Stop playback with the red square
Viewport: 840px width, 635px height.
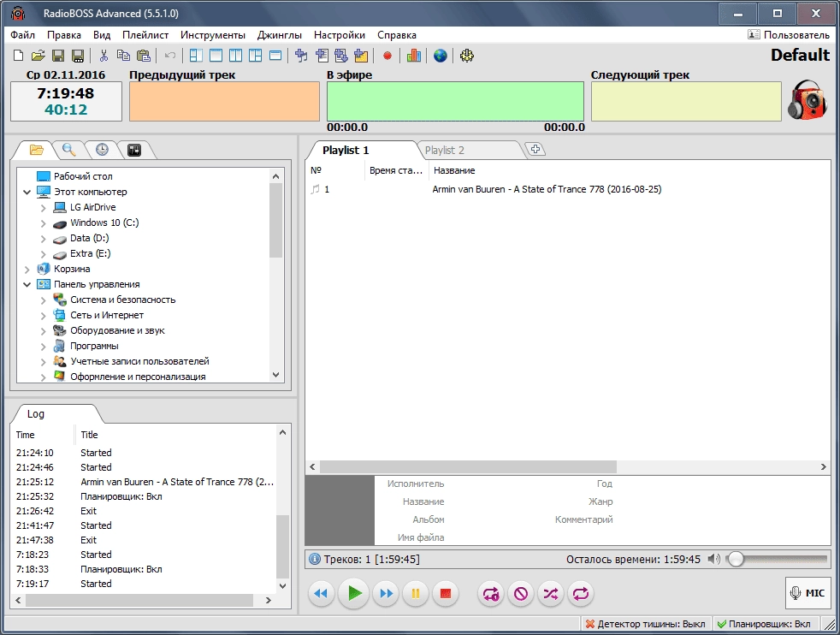445,594
